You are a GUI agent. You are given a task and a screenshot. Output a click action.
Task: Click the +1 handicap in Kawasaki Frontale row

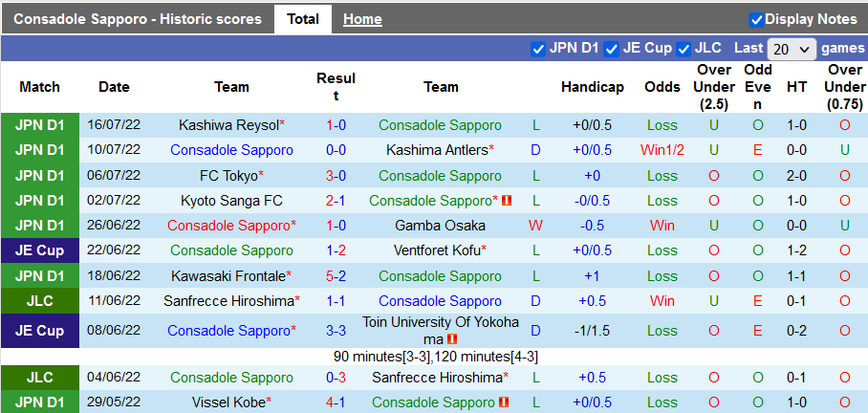pyautogui.click(x=593, y=275)
